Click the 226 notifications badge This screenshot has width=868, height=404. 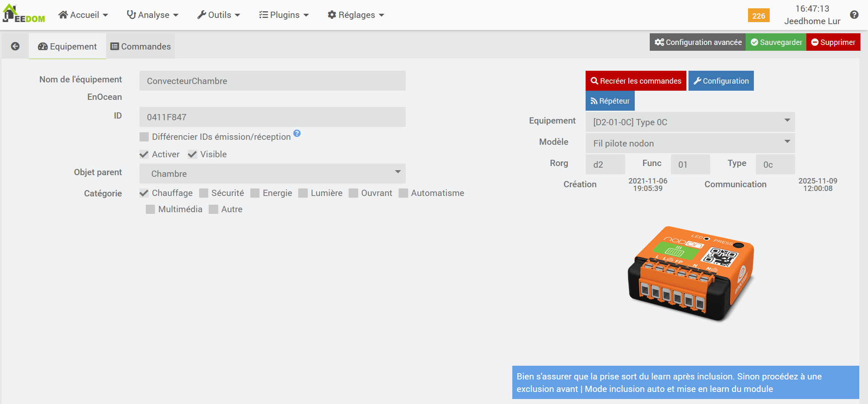758,15
